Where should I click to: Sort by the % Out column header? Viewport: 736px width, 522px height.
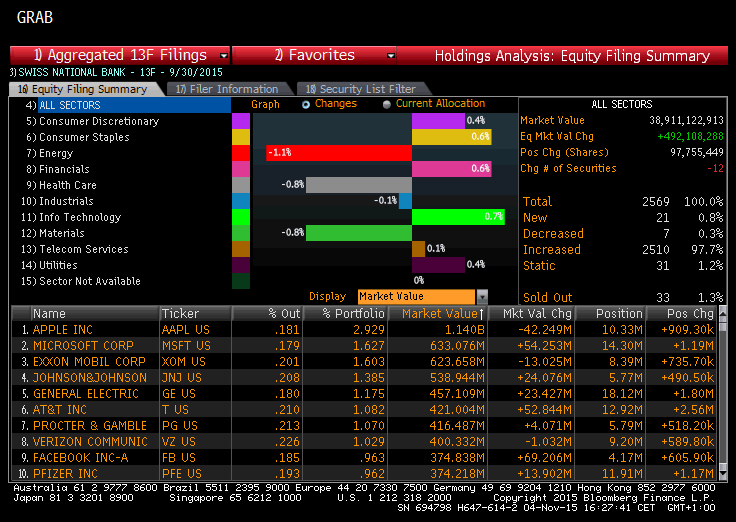[x=268, y=314]
